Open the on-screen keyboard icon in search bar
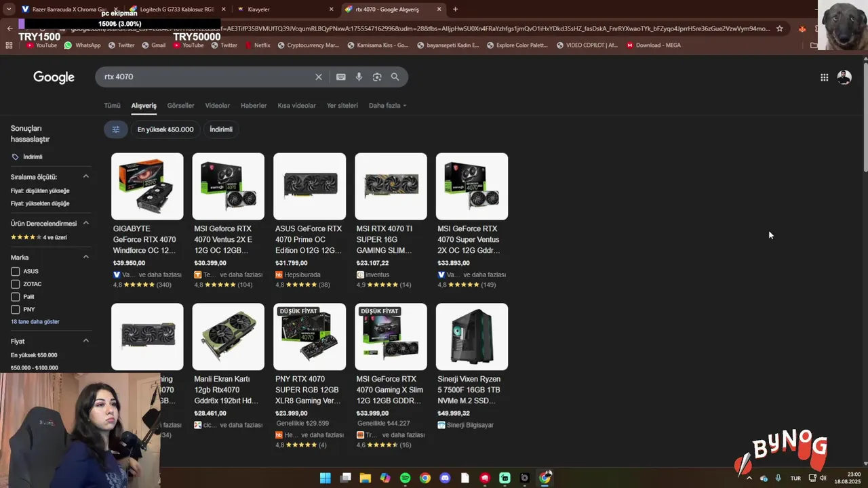The width and height of the screenshot is (868, 488). tap(341, 77)
